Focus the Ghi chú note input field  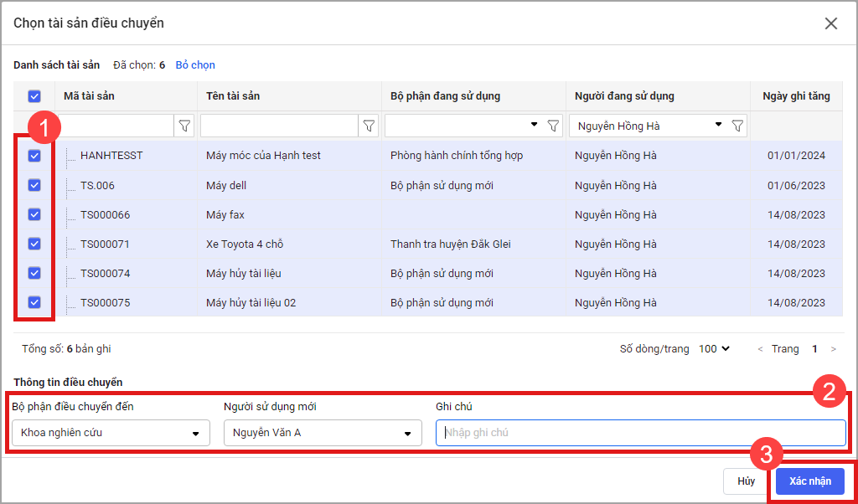coord(641,433)
